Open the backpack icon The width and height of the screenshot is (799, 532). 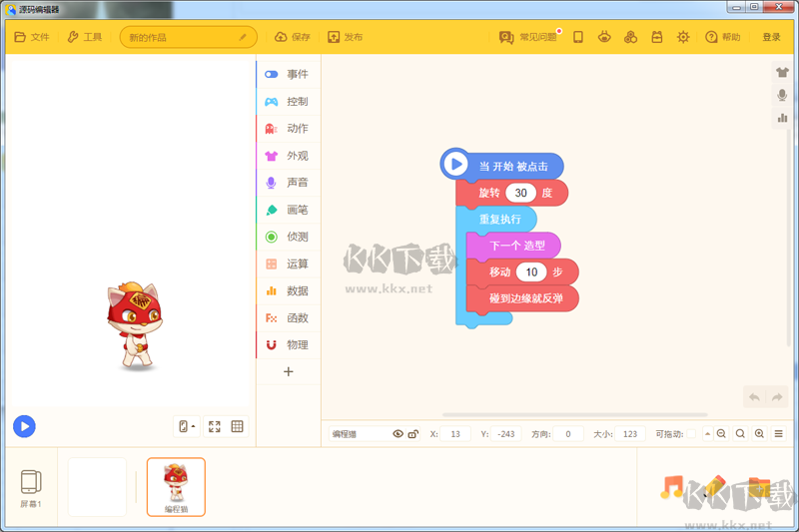pyautogui.click(x=657, y=37)
